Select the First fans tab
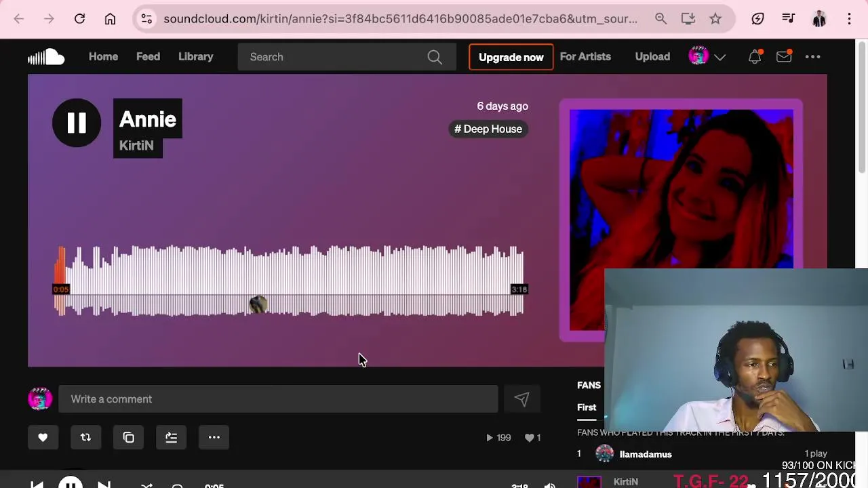The height and width of the screenshot is (488, 868). 587,407
